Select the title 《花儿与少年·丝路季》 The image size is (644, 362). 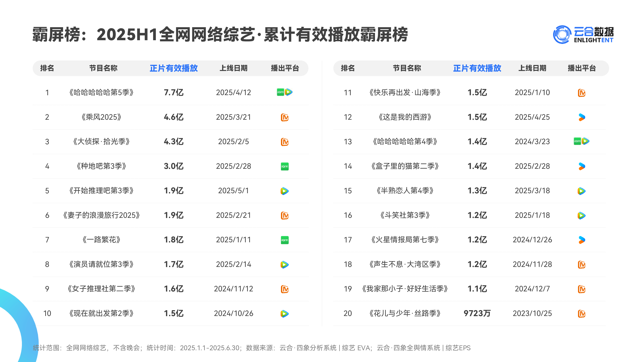pyautogui.click(x=405, y=313)
